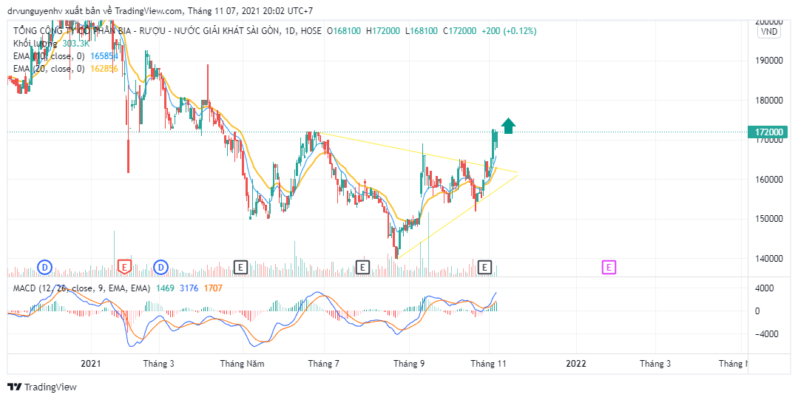
Task: Click the red flag E earnings marker
Action: click(125, 266)
